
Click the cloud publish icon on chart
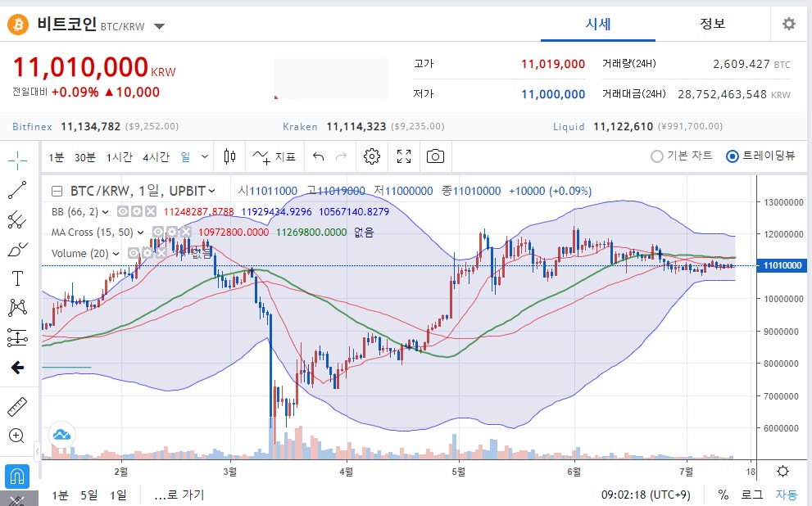point(61,435)
